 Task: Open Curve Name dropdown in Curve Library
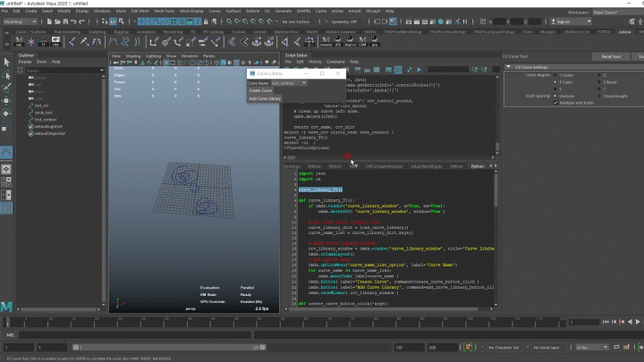click(x=289, y=83)
